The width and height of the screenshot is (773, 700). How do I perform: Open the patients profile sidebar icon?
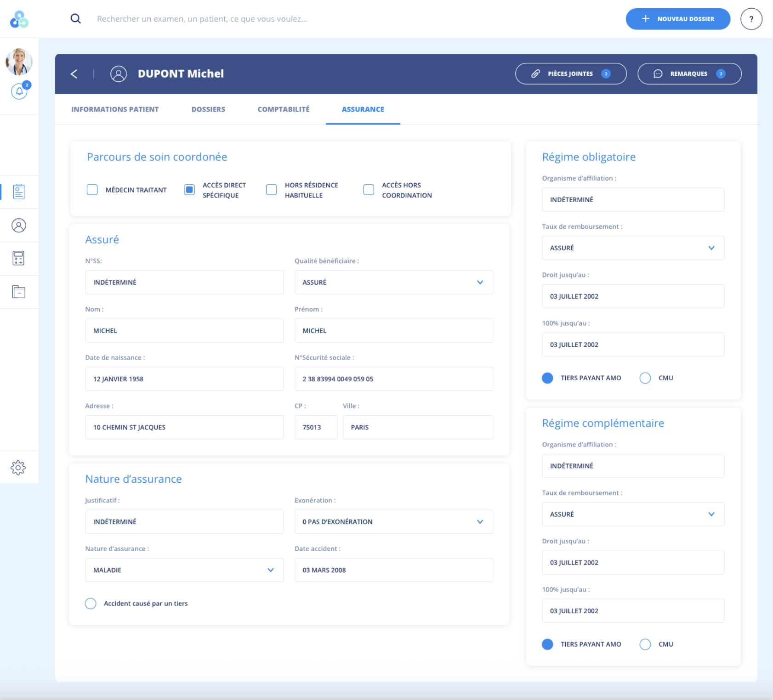[x=19, y=226]
